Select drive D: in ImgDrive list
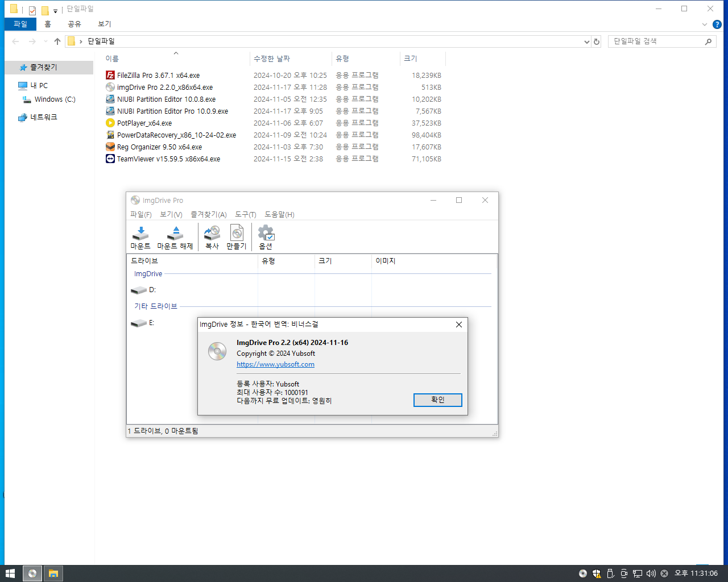The height and width of the screenshot is (582, 728). [x=144, y=290]
